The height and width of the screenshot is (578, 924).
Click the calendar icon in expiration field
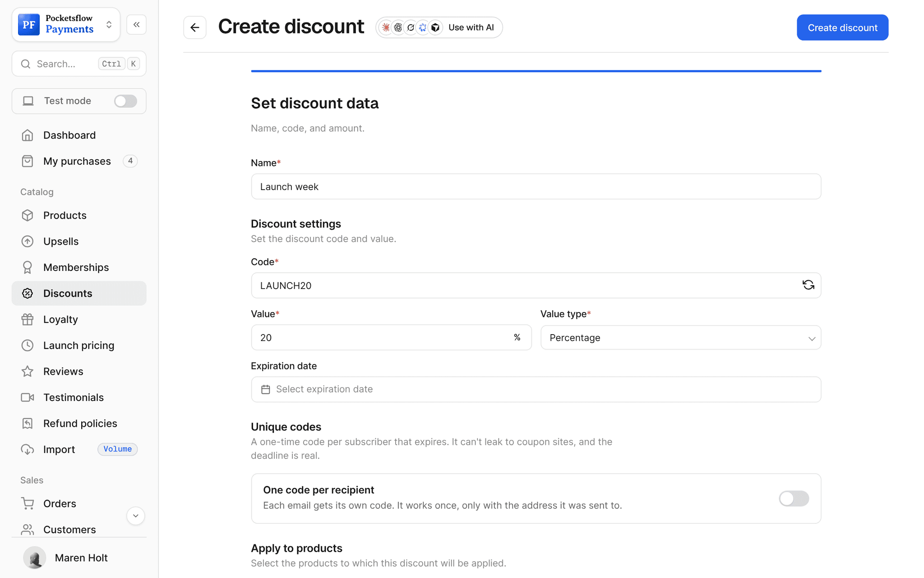(266, 389)
